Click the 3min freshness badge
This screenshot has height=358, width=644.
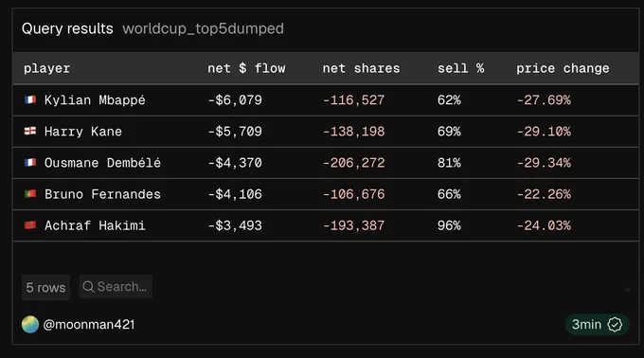tap(597, 324)
